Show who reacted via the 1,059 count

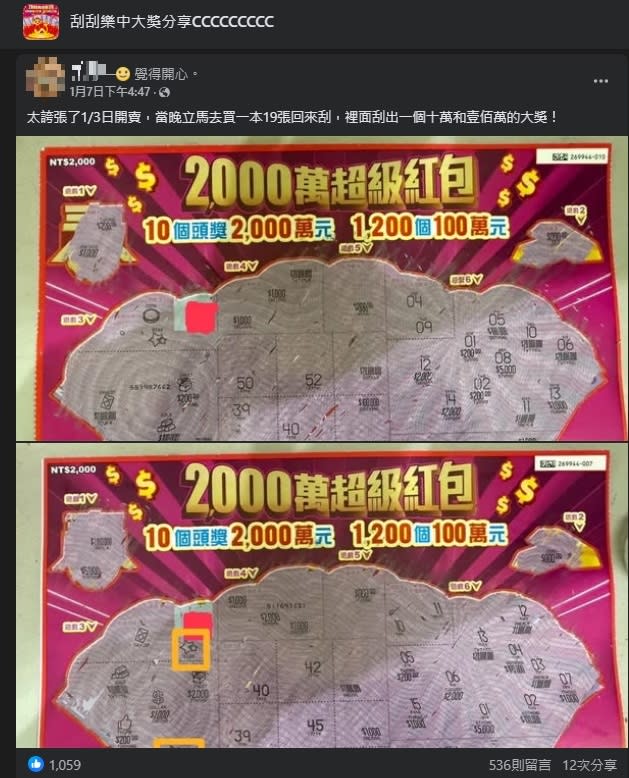tap(64, 765)
